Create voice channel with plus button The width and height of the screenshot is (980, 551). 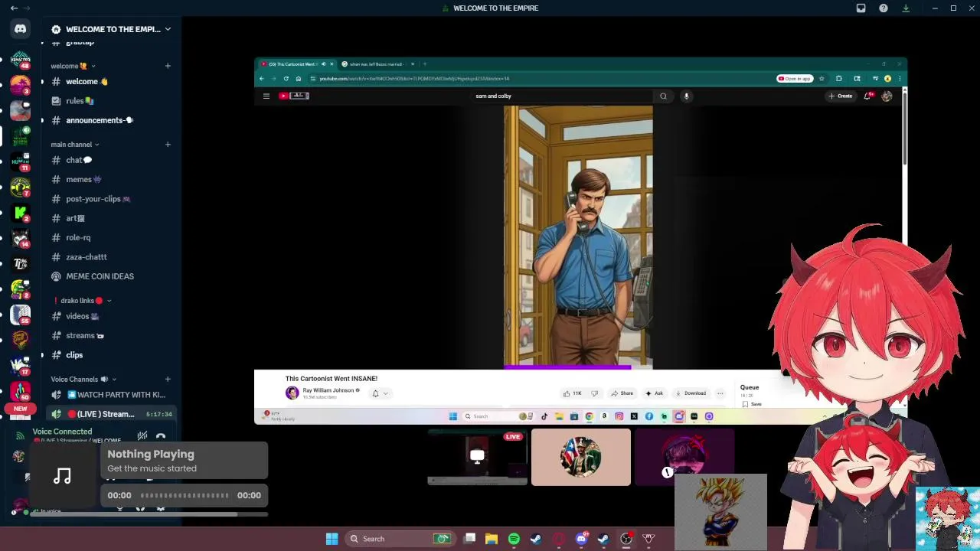point(168,379)
